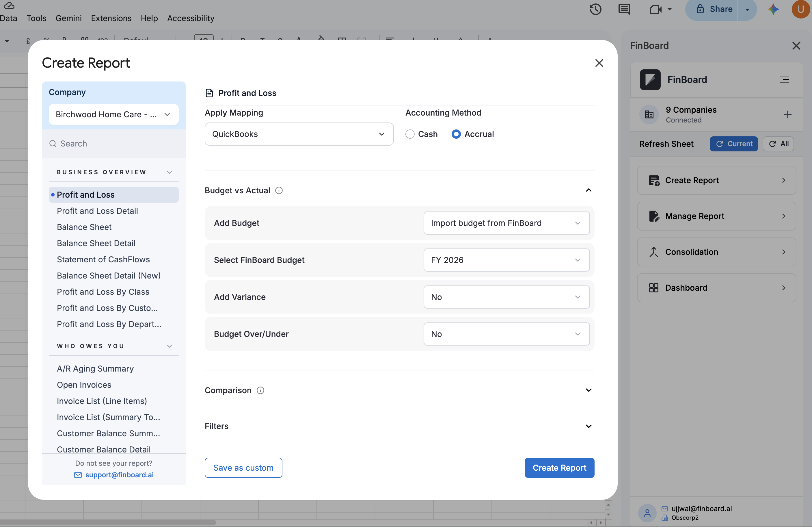Open the Share options arrow

pyautogui.click(x=747, y=9)
